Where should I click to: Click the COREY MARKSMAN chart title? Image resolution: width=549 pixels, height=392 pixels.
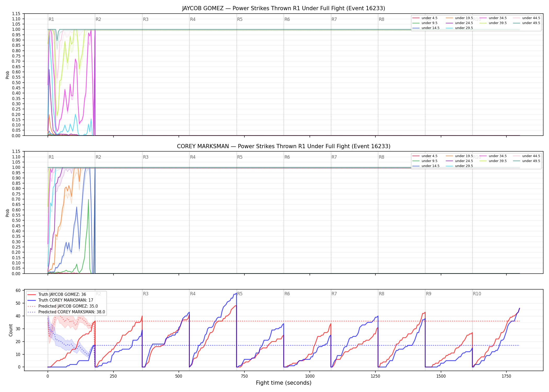point(284,146)
